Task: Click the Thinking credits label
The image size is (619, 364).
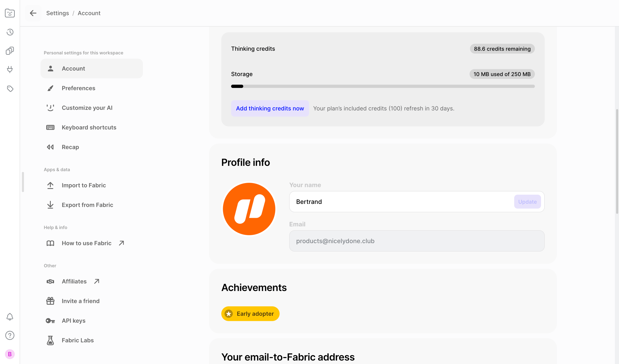Action: [x=253, y=49]
